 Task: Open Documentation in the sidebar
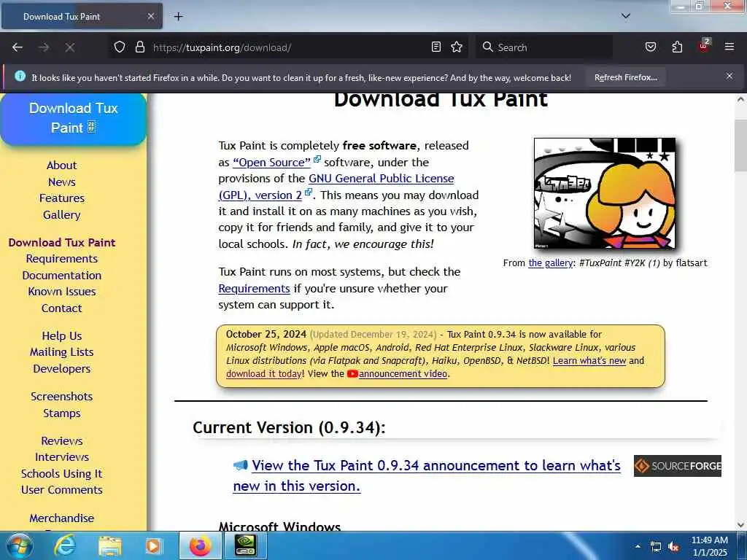point(61,275)
